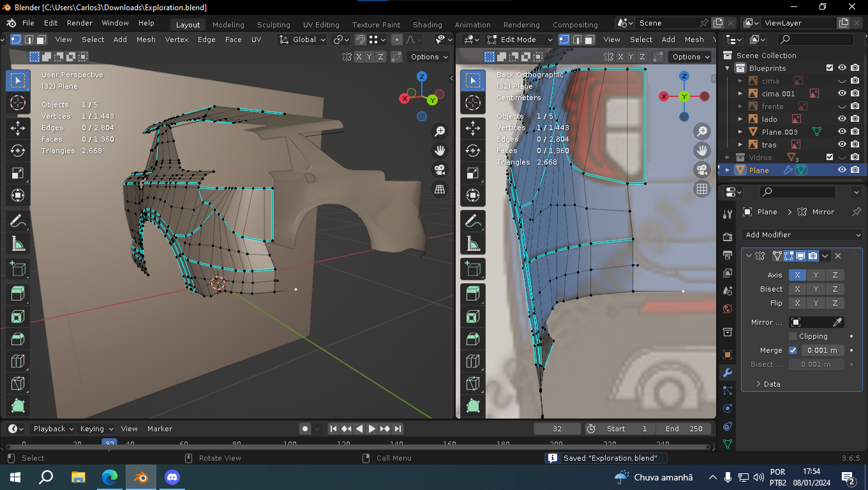Viewport: 868px width, 490px height.
Task: Hide the lado object with eye icon
Action: tap(842, 119)
